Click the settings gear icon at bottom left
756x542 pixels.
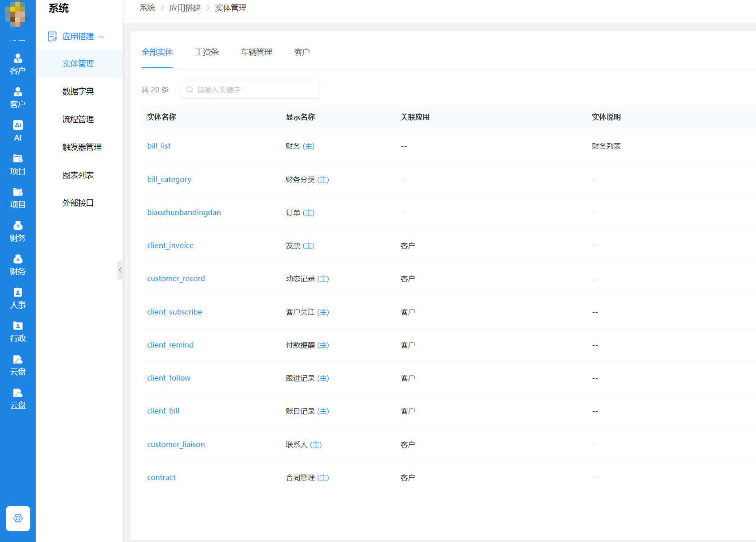click(x=18, y=518)
